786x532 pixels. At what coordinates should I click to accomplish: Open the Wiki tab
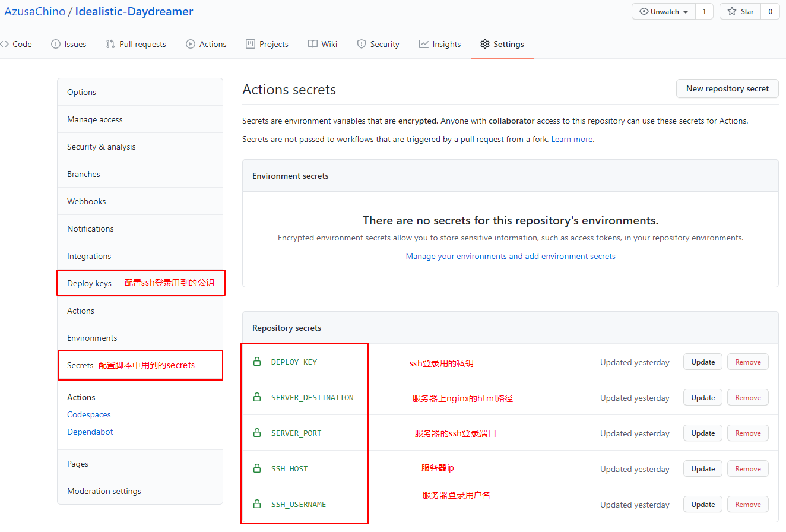click(323, 44)
